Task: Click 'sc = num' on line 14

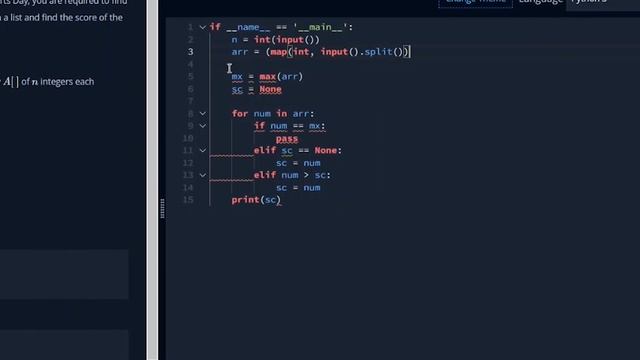Action: (x=298, y=188)
